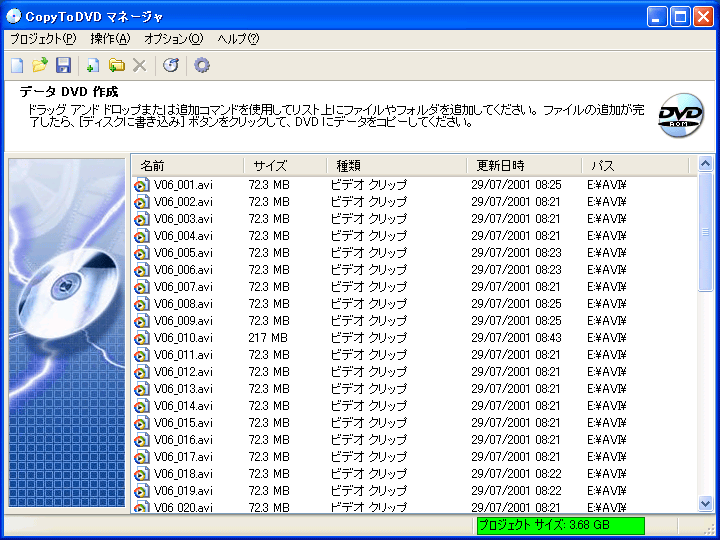This screenshot has width=720, height=540.
Task: Select file V06_009.avi
Action: [183, 321]
